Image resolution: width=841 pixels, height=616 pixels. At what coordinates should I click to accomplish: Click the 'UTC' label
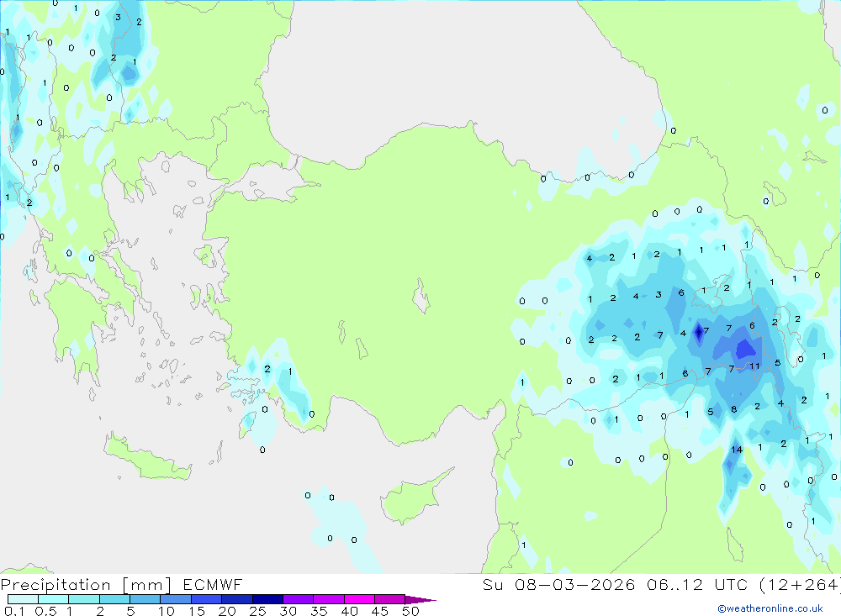click(x=731, y=585)
